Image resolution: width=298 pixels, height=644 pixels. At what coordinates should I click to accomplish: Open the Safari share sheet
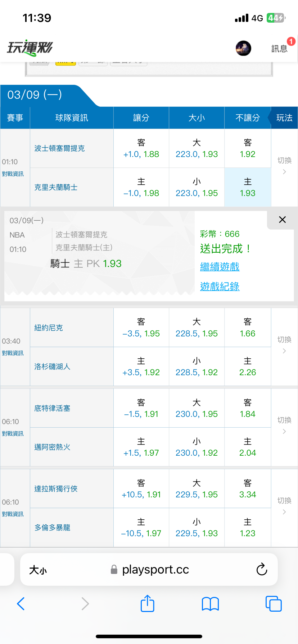coord(147,604)
